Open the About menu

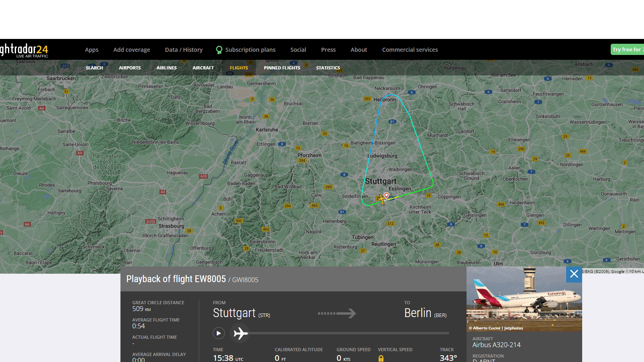click(x=359, y=50)
